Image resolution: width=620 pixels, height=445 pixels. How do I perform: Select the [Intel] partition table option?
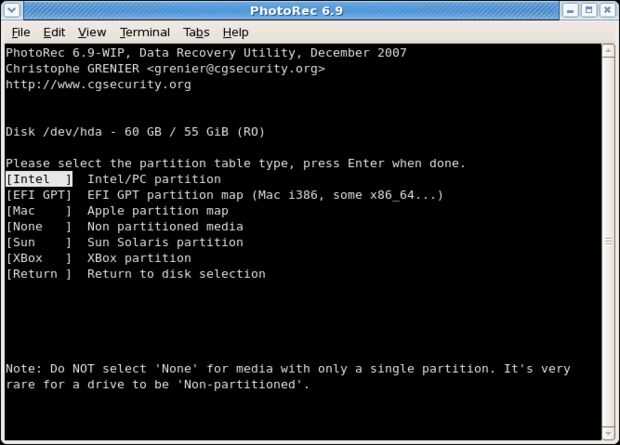click(39, 179)
